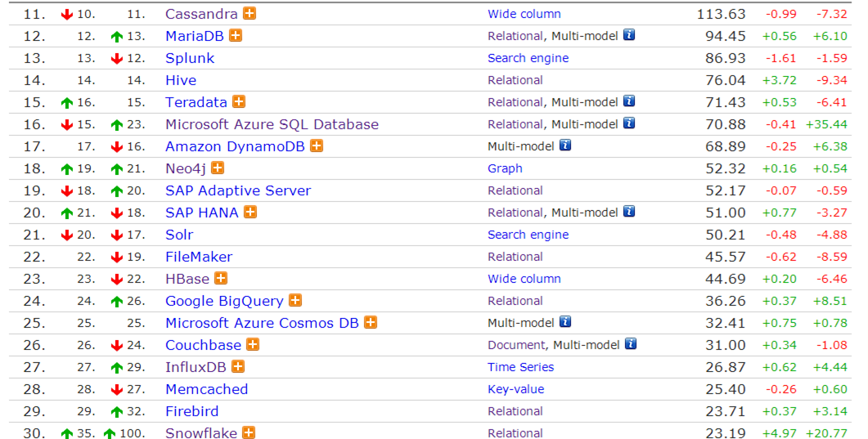Viewport: 868px width, 439px height.
Task: Select the FileMaker yearly change -8.59
Action: click(832, 257)
